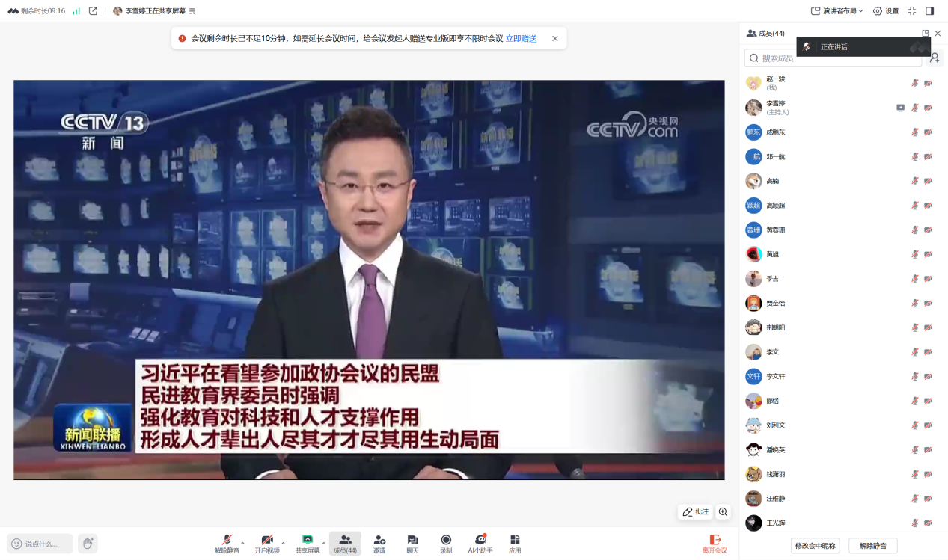Expand the arrow next to 共享屏幕
The height and width of the screenshot is (560, 948).
coord(323,543)
